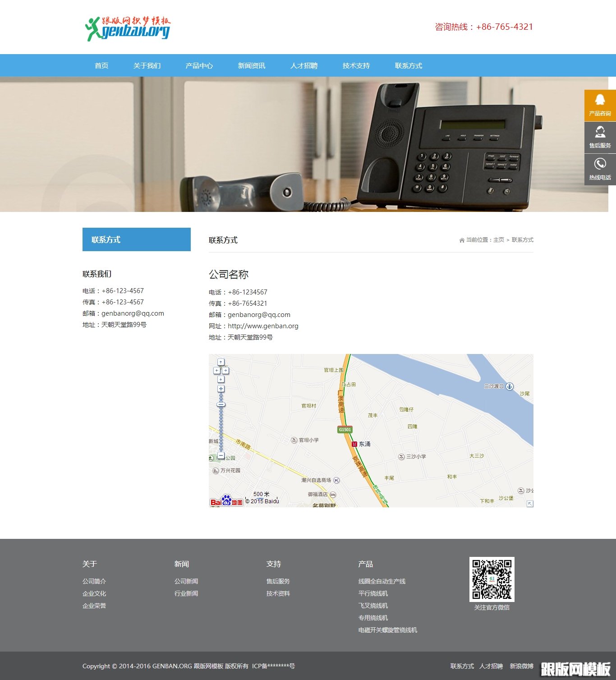The width and height of the screenshot is (616, 680).
Task: Click the map zoom slider handle
Action: (x=221, y=404)
